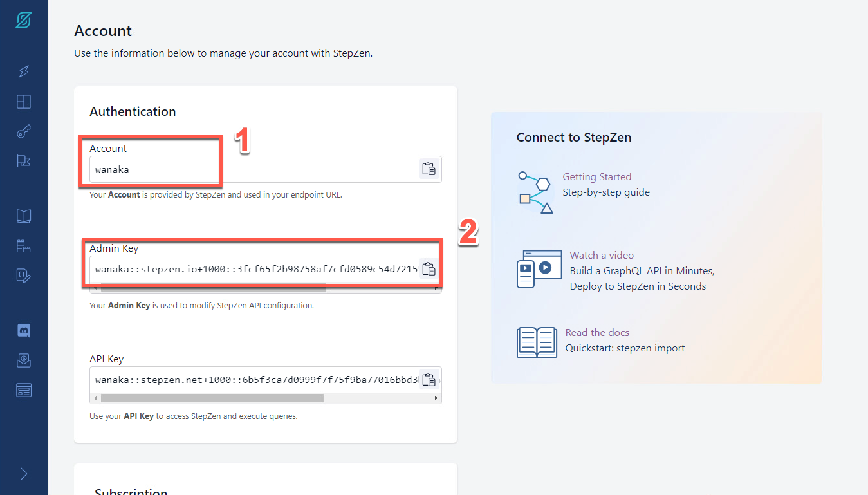
Task: Click the StepZen logo in sidebar
Action: 24,21
